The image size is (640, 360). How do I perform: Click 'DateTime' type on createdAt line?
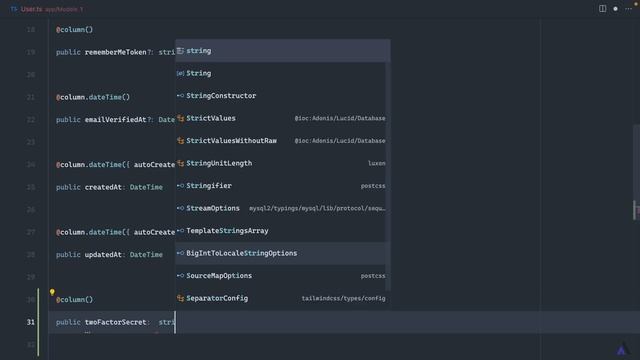[x=146, y=187]
